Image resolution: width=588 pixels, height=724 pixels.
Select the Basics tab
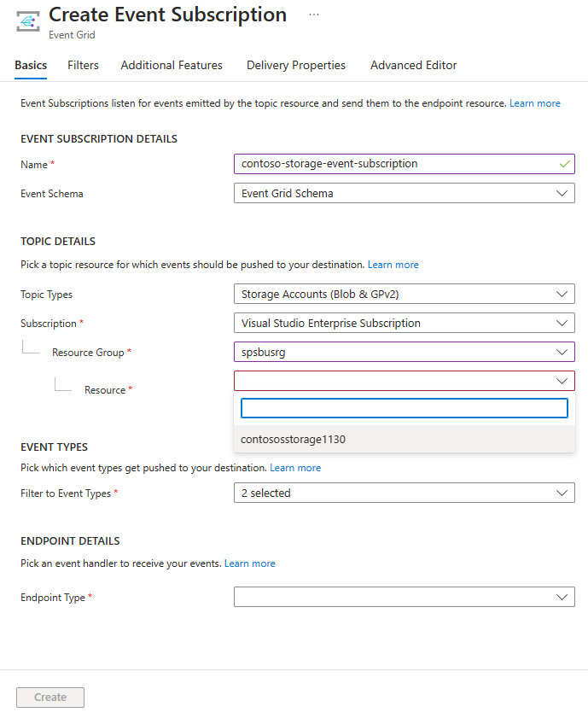[x=31, y=65]
